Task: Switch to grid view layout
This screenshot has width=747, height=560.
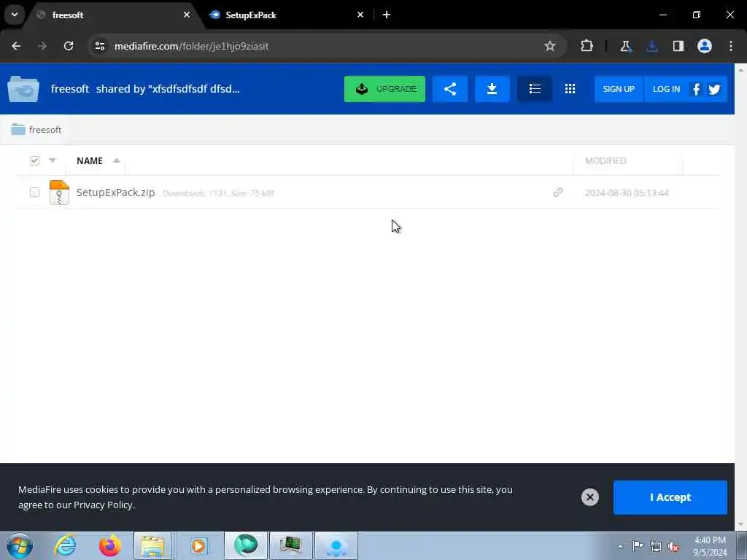Action: 570,89
